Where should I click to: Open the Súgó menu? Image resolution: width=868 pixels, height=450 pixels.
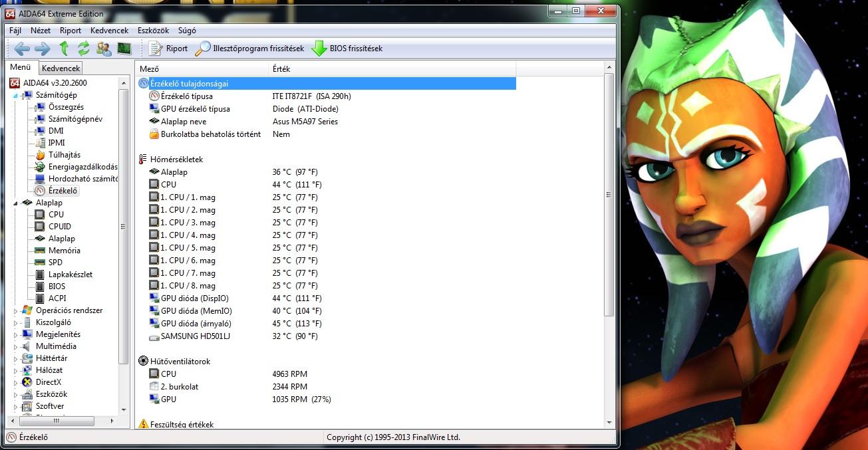pos(187,31)
